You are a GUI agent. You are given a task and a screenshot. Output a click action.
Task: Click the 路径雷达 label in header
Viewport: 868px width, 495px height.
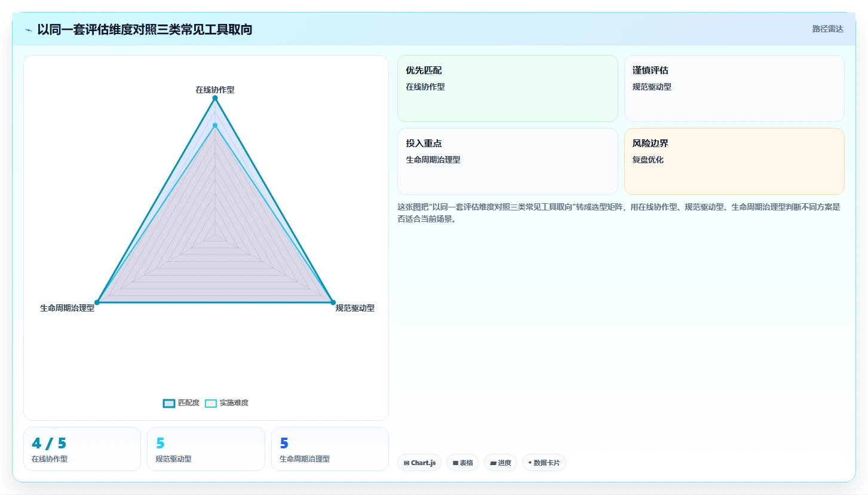[827, 29]
